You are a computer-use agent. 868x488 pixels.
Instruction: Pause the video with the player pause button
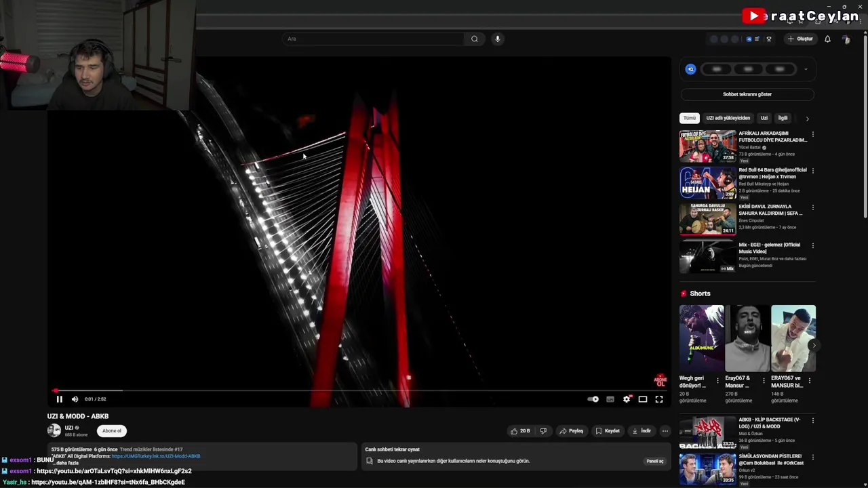(x=59, y=399)
